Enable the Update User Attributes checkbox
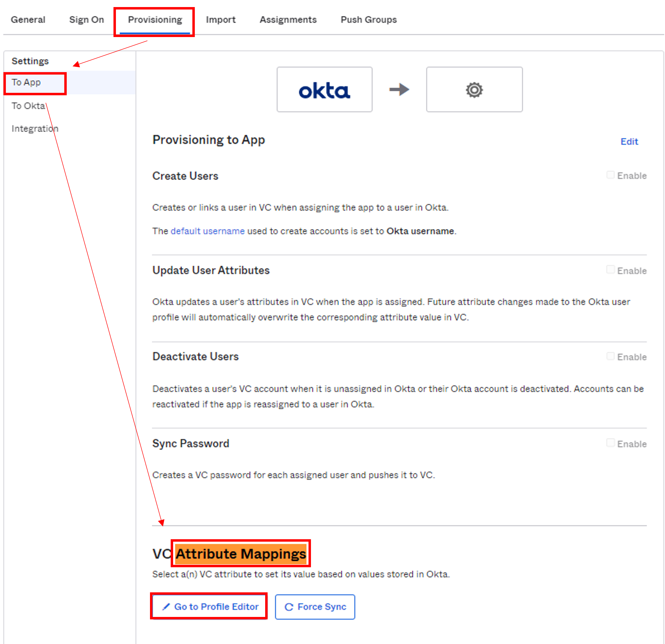 click(x=610, y=270)
